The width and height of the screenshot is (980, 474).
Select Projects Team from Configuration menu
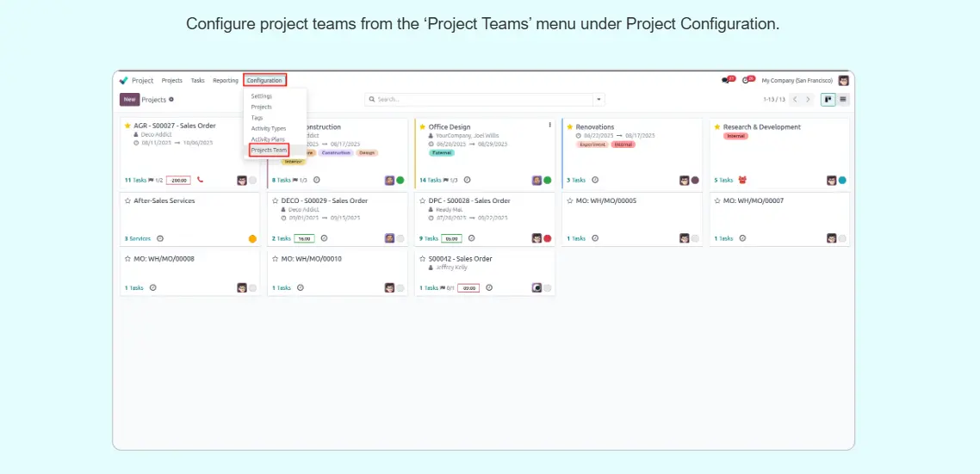pyautogui.click(x=269, y=150)
